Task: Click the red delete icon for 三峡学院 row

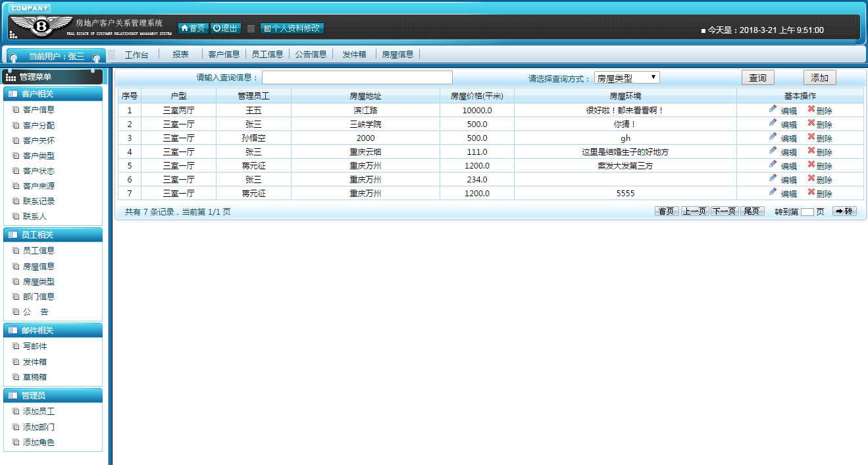Action: pyautogui.click(x=811, y=123)
